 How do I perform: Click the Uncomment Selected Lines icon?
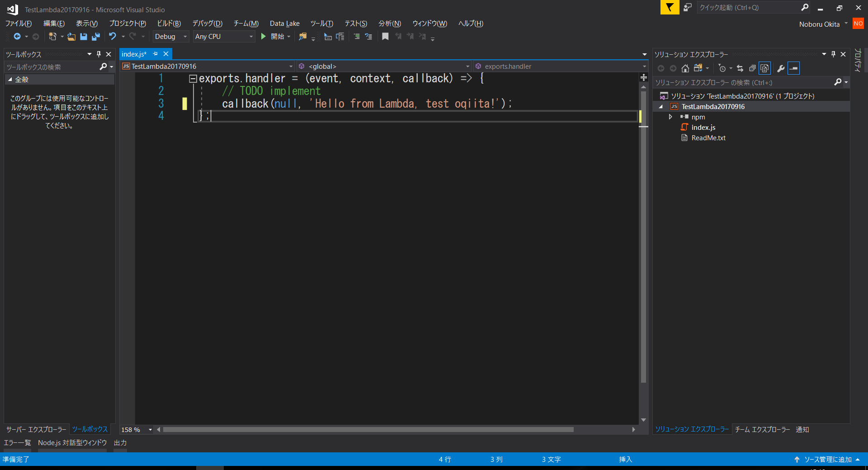pyautogui.click(x=368, y=37)
